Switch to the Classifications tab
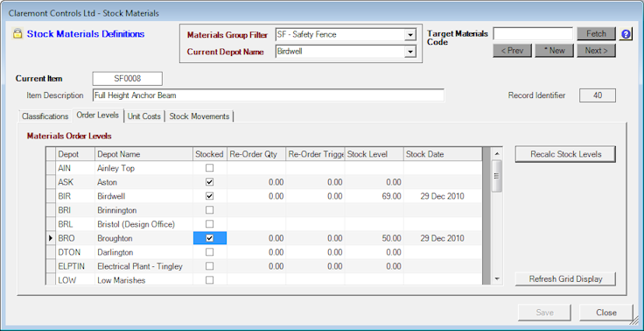 click(x=45, y=116)
